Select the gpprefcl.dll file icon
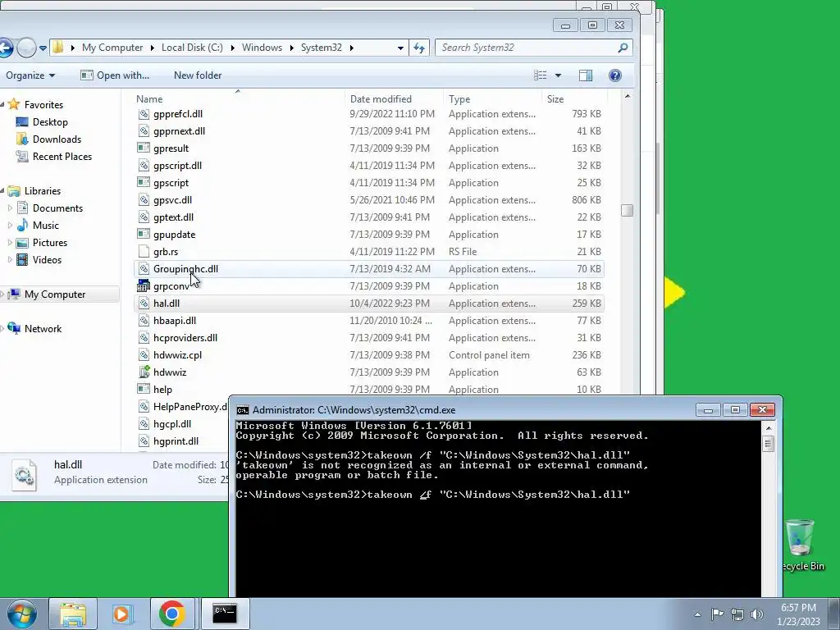This screenshot has height=630, width=840. pyautogui.click(x=143, y=114)
